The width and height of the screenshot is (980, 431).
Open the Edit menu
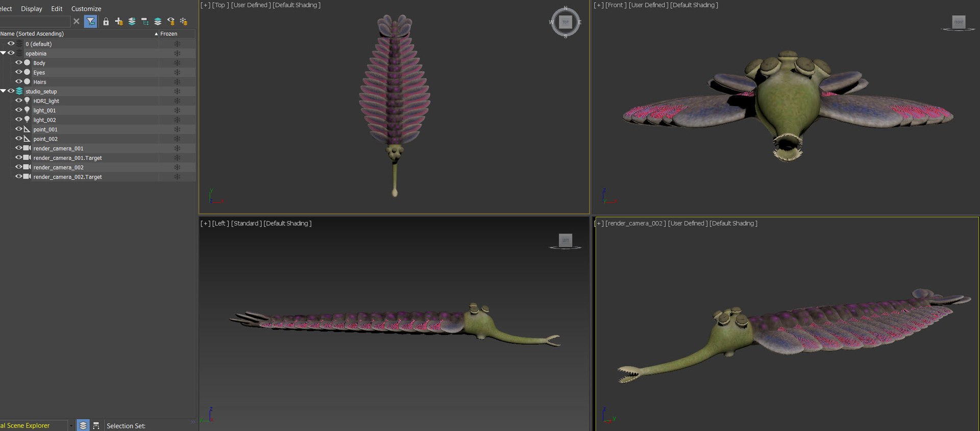click(57, 9)
